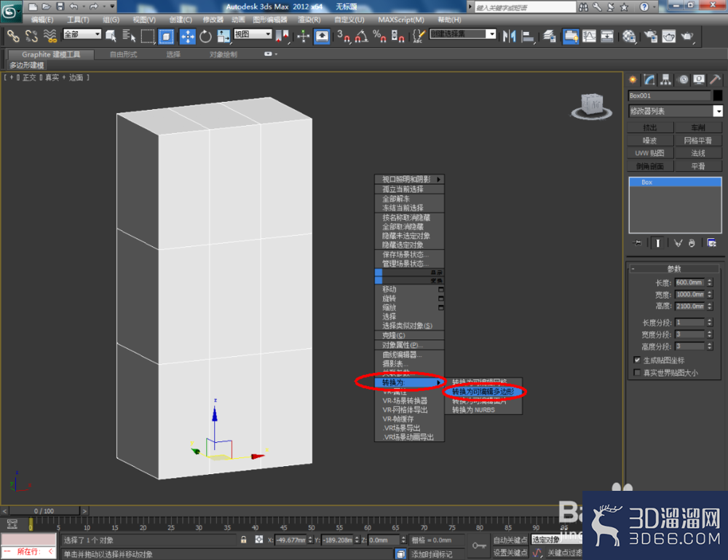Click the black object color swatch

point(717,95)
